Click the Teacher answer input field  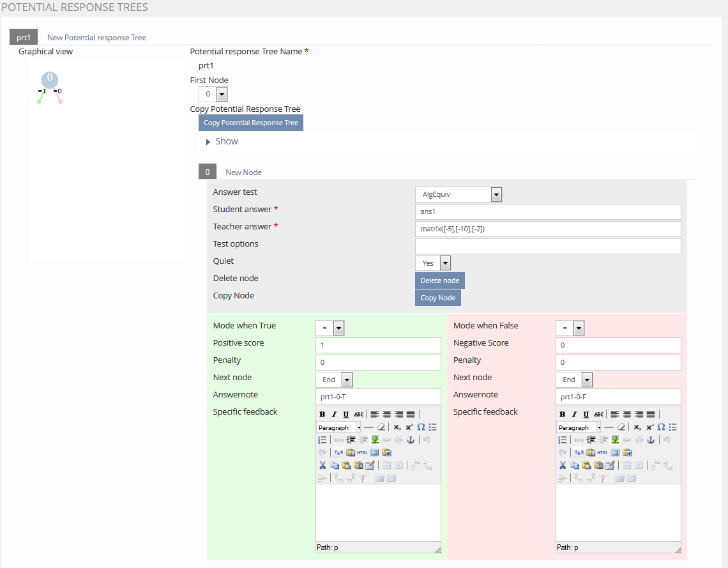pos(547,229)
